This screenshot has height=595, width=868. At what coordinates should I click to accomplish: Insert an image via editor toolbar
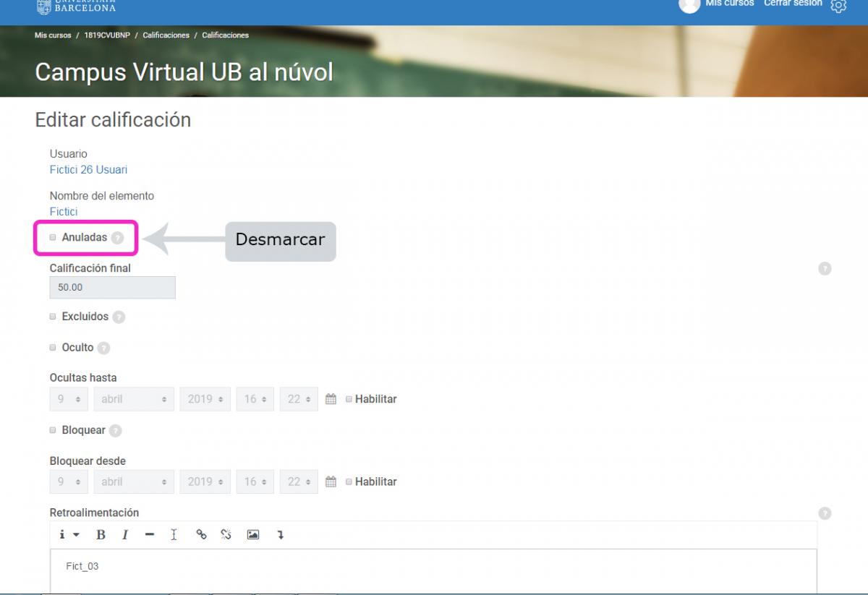[x=252, y=535]
